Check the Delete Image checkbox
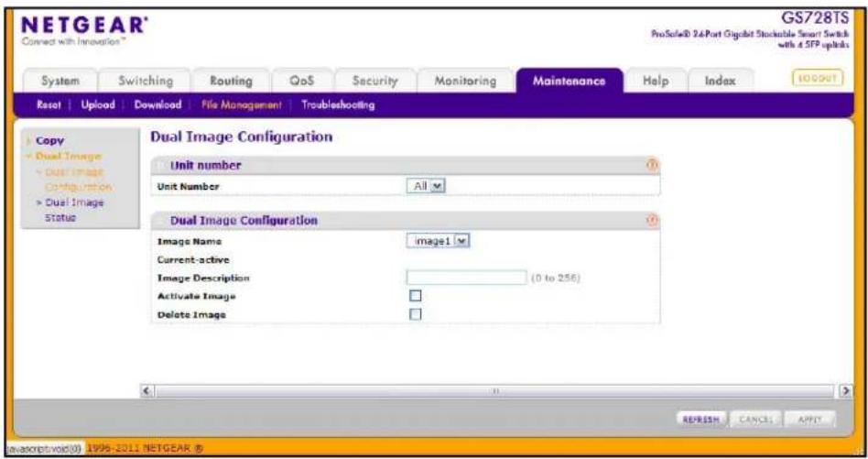This screenshot has width=868, height=459. pyautogui.click(x=415, y=314)
